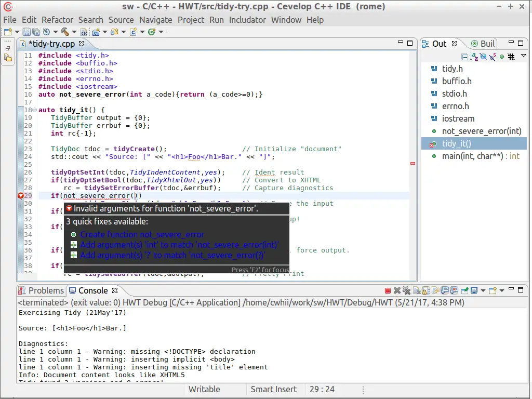Viewport: 532px width, 399px height.
Task: Open the Includator menu
Action: coord(247,20)
